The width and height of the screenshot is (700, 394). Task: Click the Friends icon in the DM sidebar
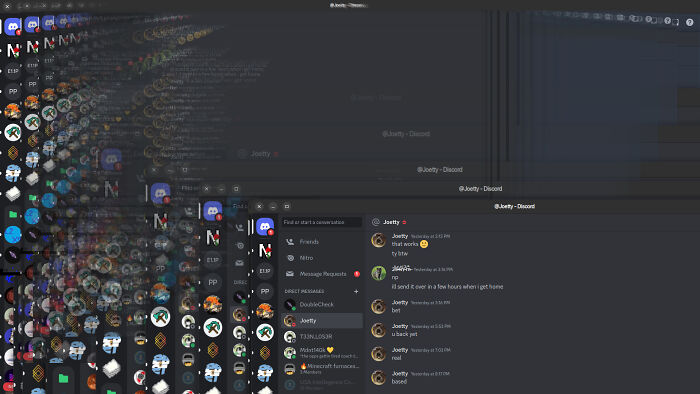point(290,241)
